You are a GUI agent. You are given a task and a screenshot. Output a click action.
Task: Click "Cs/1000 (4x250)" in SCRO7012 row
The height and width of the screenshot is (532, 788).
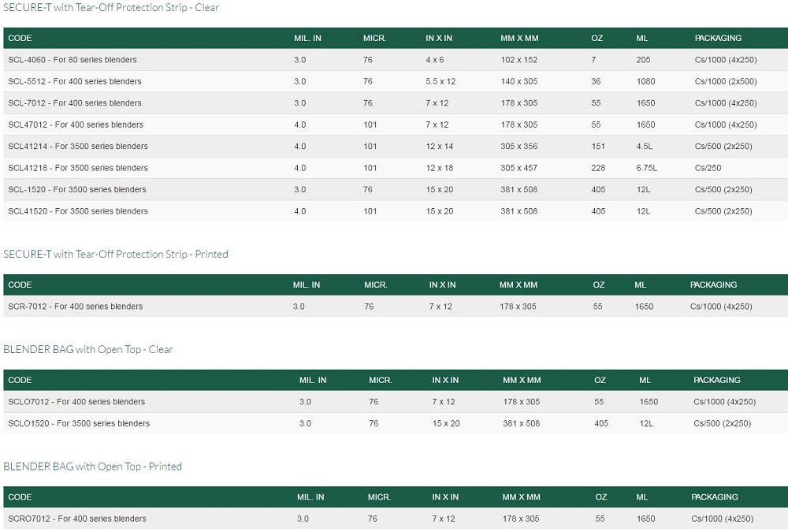tap(722, 519)
